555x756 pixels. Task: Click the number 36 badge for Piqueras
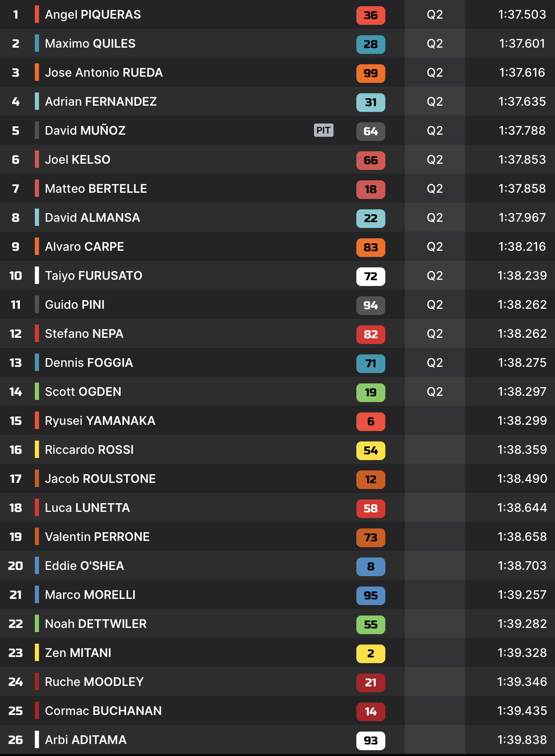point(370,15)
